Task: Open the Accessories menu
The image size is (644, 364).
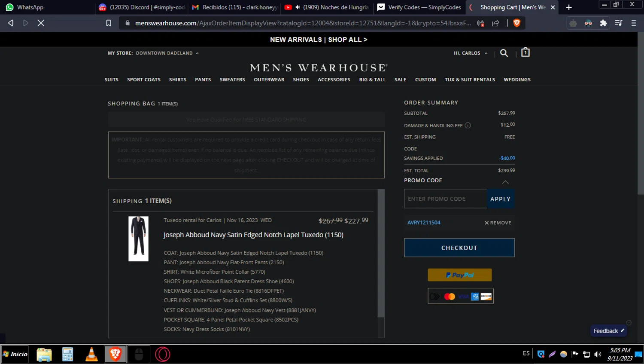Action: [x=334, y=80]
